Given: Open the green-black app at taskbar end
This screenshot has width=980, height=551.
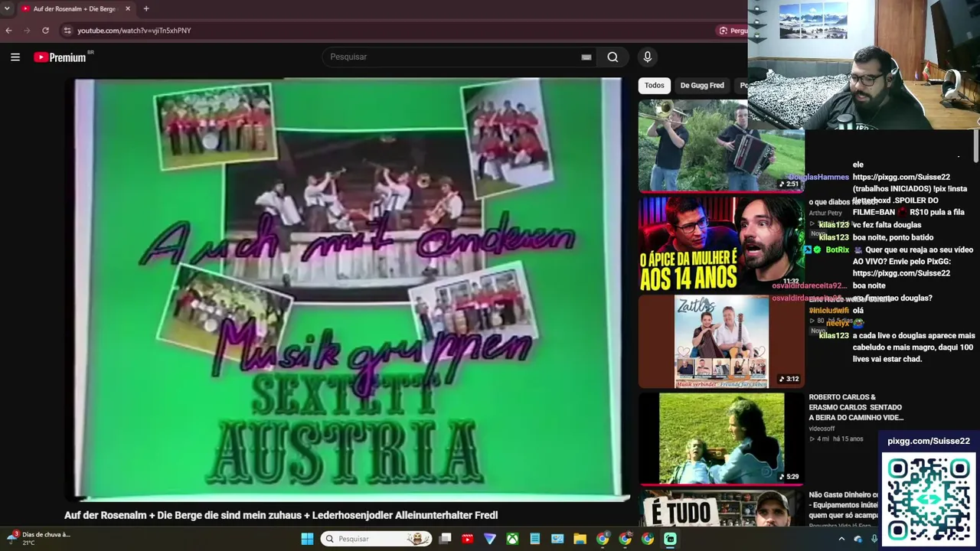Looking at the screenshot, I should coord(670,539).
